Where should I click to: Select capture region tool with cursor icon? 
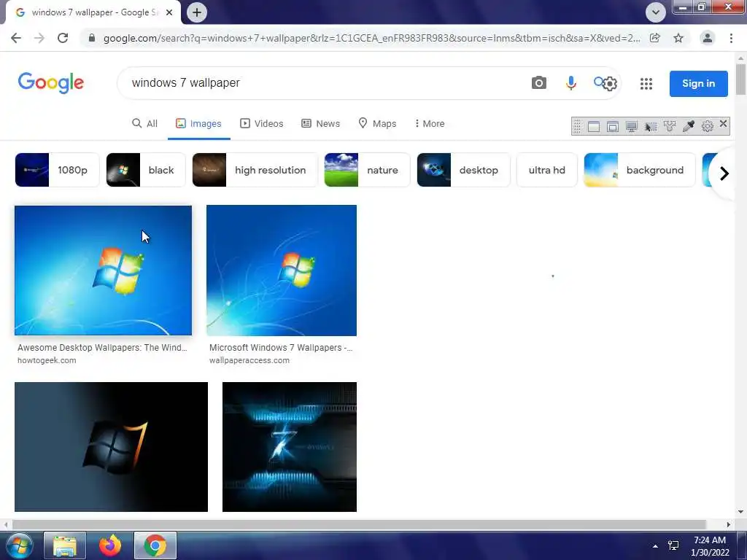(651, 126)
